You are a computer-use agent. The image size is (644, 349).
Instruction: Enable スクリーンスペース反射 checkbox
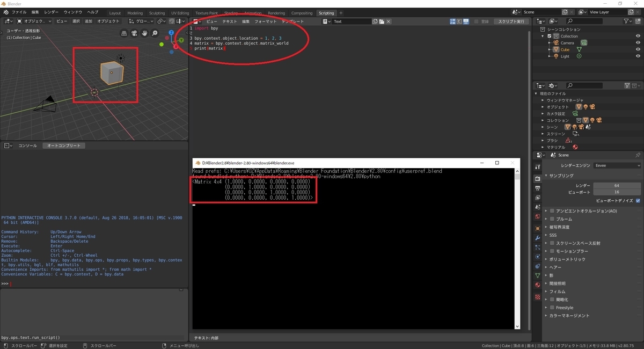[552, 243]
